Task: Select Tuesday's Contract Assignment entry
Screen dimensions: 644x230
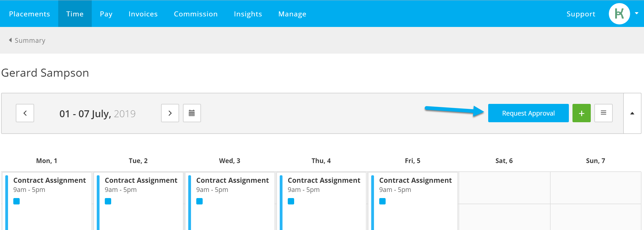Action: pos(138,201)
